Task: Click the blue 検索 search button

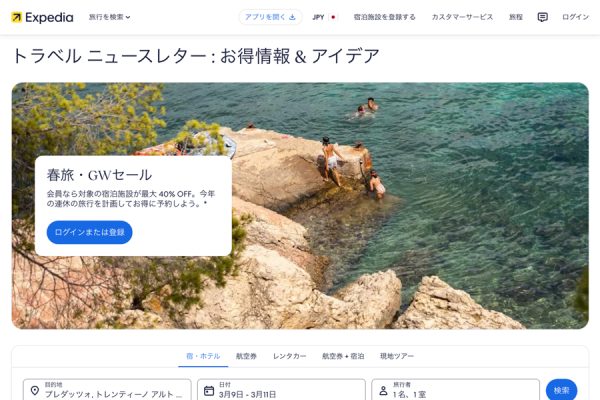Action: pyautogui.click(x=561, y=390)
